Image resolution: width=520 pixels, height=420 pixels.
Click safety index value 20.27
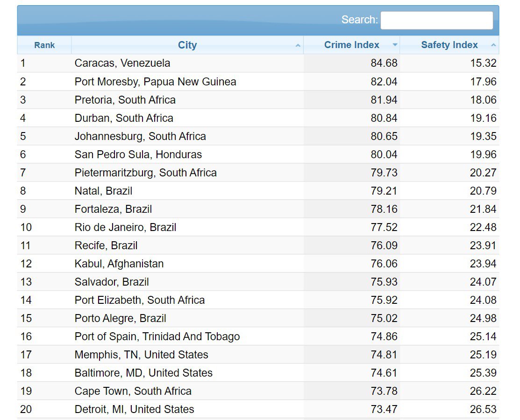click(x=483, y=173)
